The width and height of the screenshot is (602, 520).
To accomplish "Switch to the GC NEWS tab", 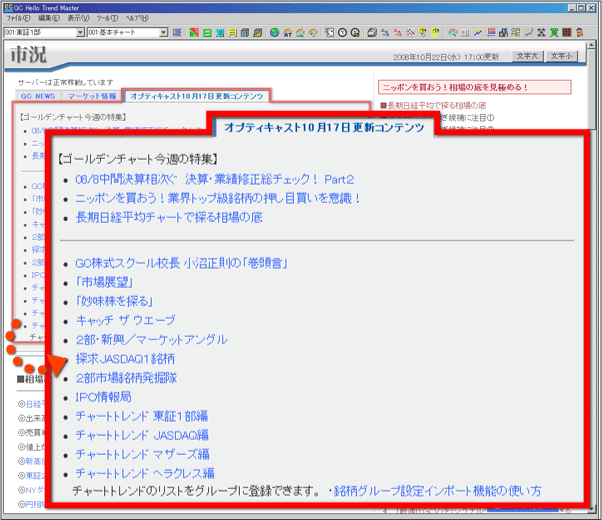I will tap(38, 96).
